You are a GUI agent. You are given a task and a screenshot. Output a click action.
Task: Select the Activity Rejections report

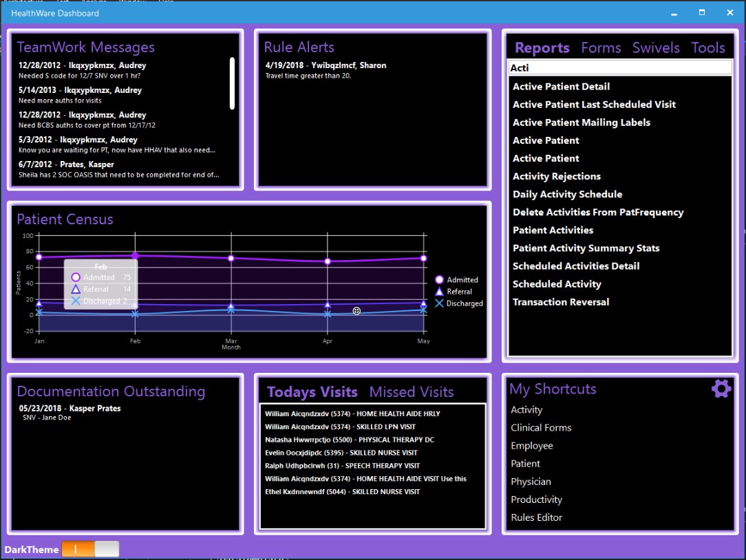point(557,176)
